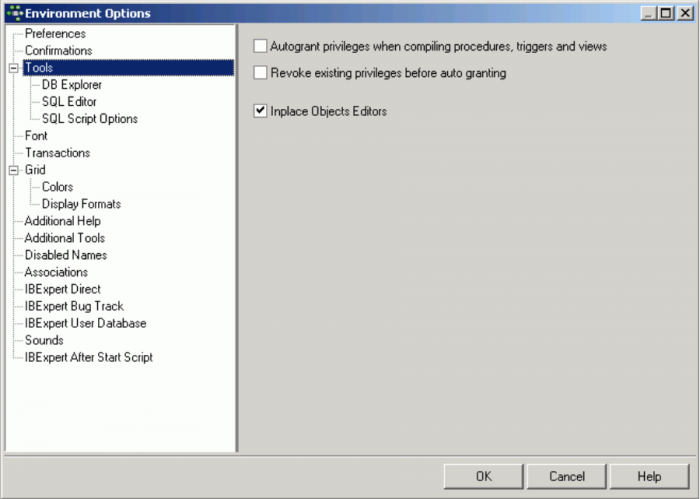Collapse the Tools tree node
The height and width of the screenshot is (499, 700).
click(14, 68)
